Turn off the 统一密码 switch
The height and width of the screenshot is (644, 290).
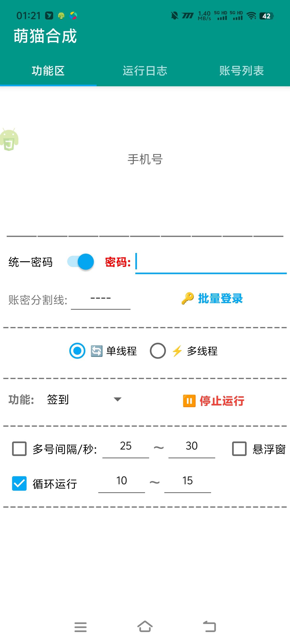click(80, 261)
